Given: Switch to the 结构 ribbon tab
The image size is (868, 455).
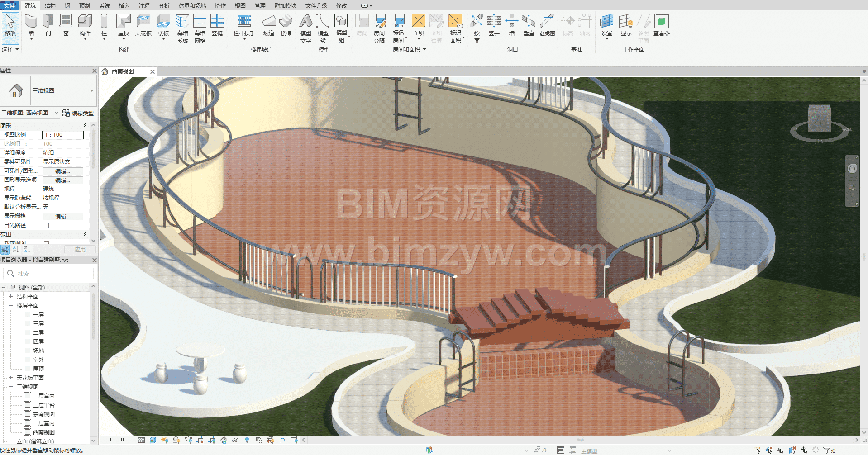Looking at the screenshot, I should click(50, 5).
